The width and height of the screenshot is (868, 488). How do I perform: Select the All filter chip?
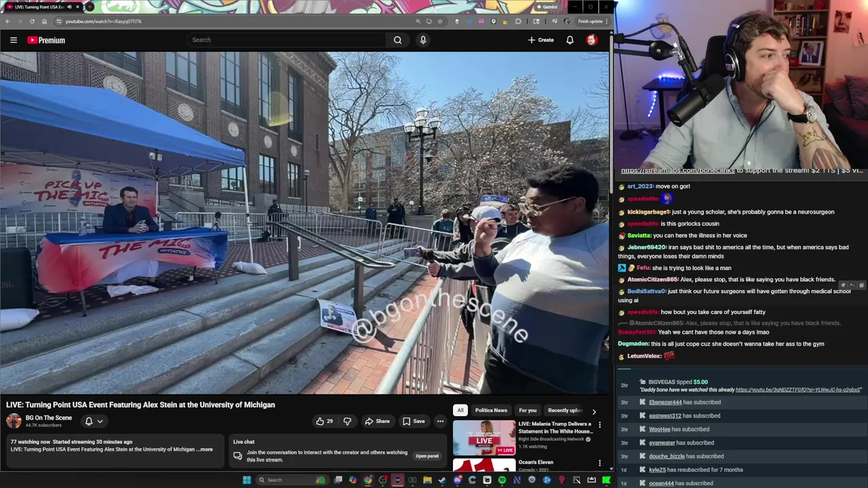click(x=460, y=410)
